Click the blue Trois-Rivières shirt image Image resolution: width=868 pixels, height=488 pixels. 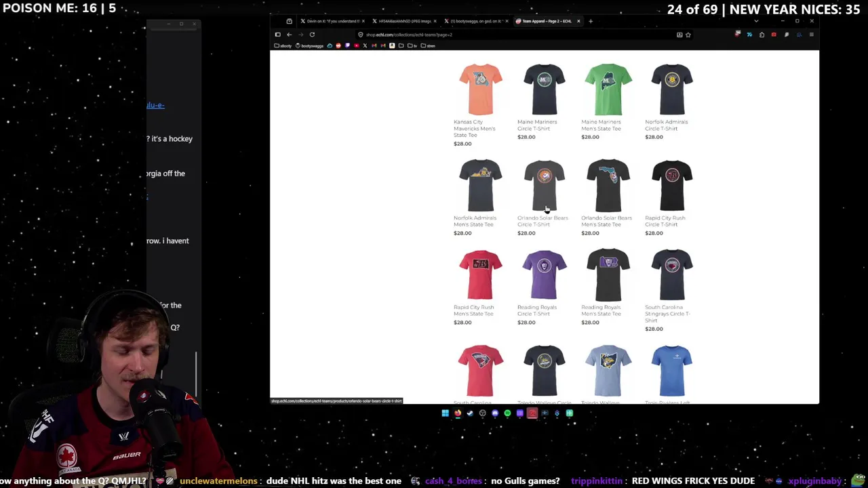(672, 371)
